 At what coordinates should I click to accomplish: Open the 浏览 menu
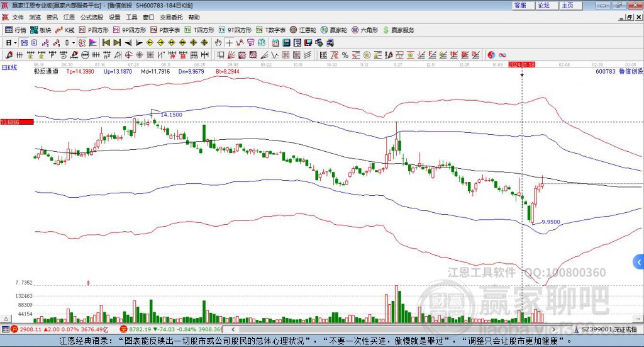coord(35,17)
